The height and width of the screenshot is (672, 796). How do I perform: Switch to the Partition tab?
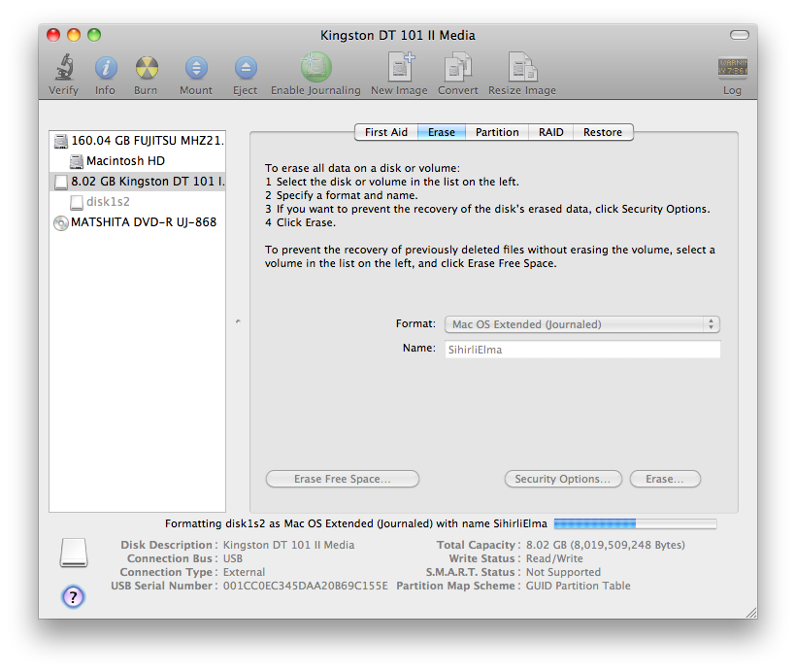[497, 132]
